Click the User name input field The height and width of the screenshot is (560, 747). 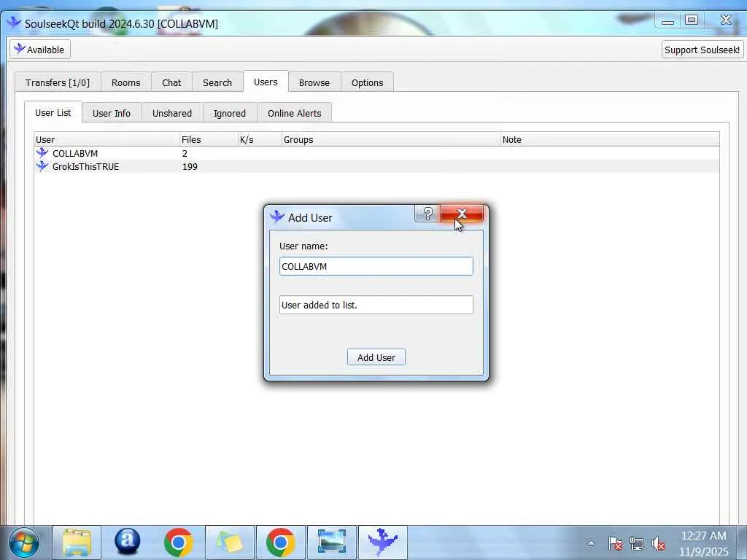coord(376,266)
